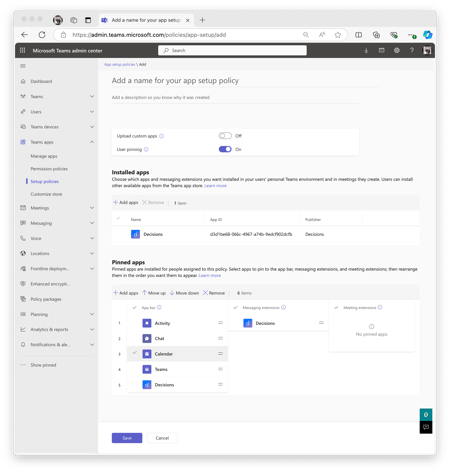Click the Cancel button
This screenshot has width=450, height=472.
coord(162,438)
